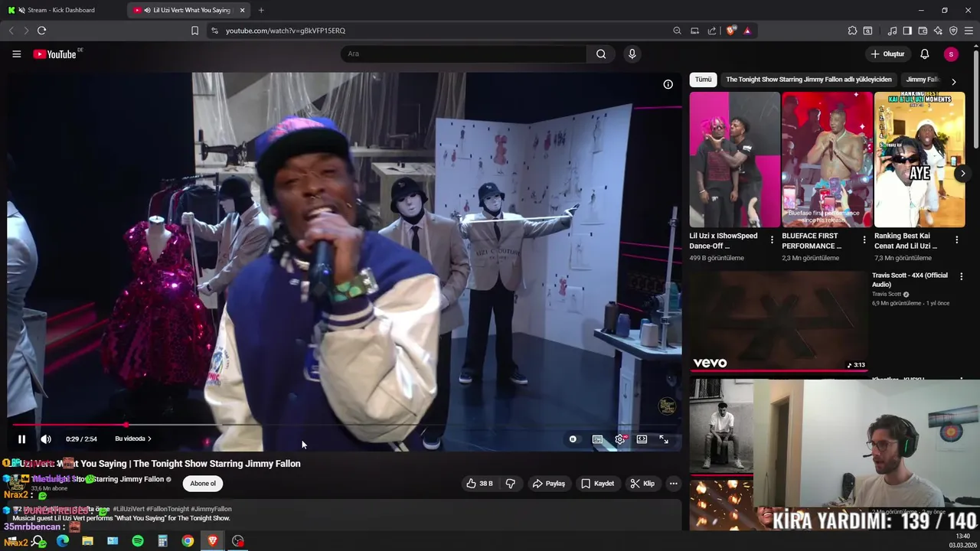Like the video (38 B)
This screenshot has height=551, width=980.
(x=480, y=484)
